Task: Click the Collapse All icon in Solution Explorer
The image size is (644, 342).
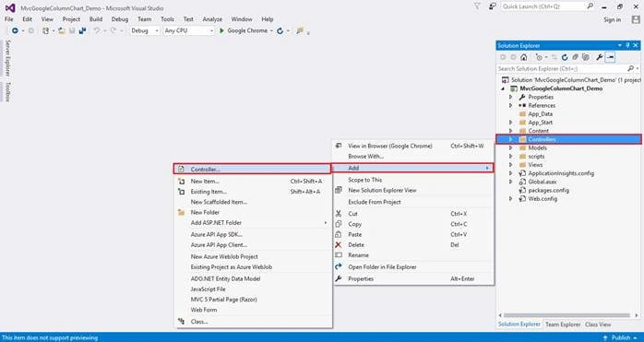Action: click(576, 57)
